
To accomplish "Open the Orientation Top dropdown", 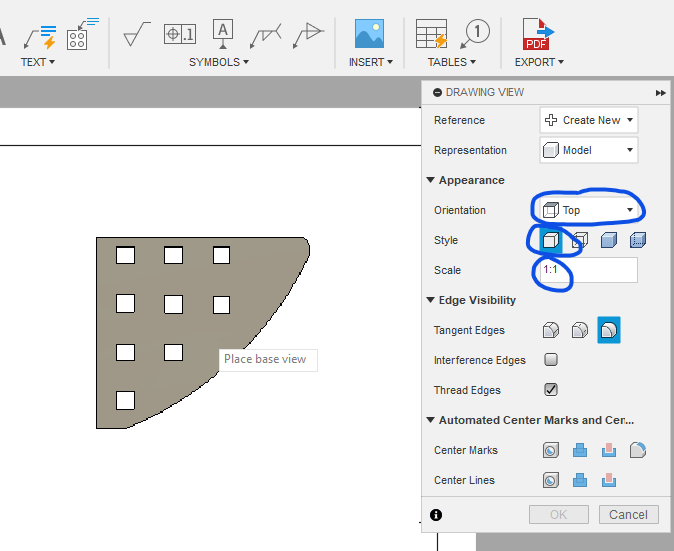I will coord(588,210).
